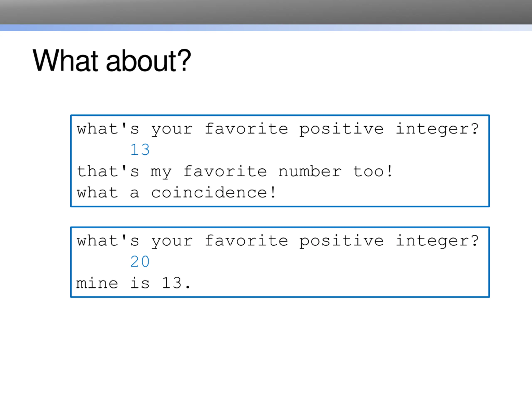Image resolution: width=532 pixels, height=399 pixels.
Task: Click the blue number 20 input
Action: coord(140,262)
